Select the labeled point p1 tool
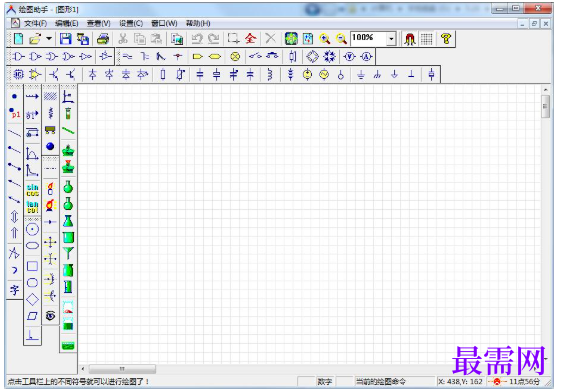Screen dimensions: 564x392 pos(14,114)
